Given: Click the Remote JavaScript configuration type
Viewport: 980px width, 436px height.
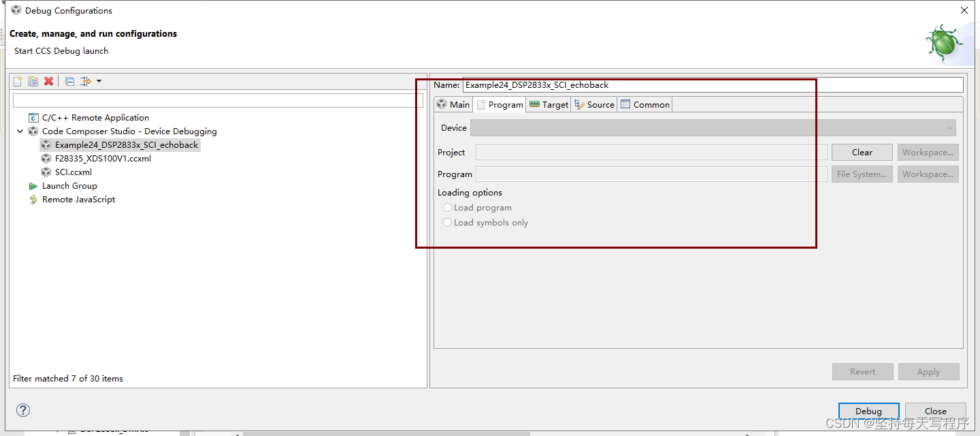Looking at the screenshot, I should click(79, 199).
